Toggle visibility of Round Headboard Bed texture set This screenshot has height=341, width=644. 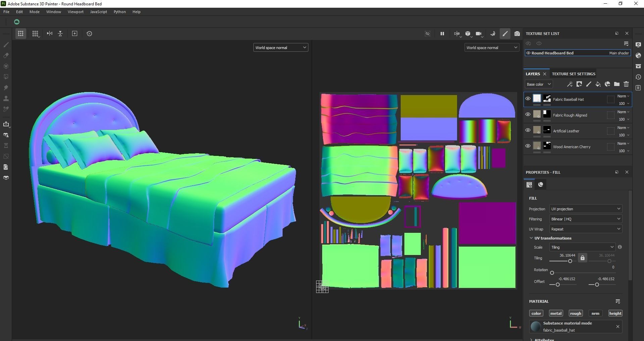pos(528,53)
